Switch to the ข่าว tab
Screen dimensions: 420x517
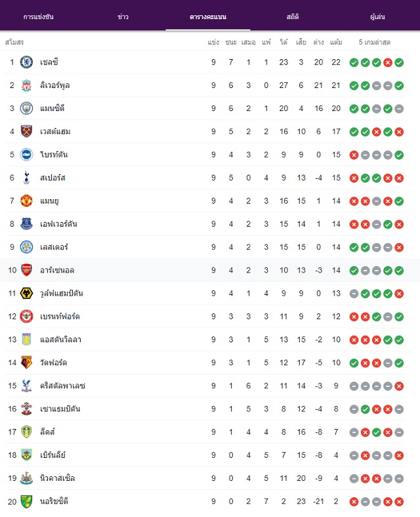point(123,16)
